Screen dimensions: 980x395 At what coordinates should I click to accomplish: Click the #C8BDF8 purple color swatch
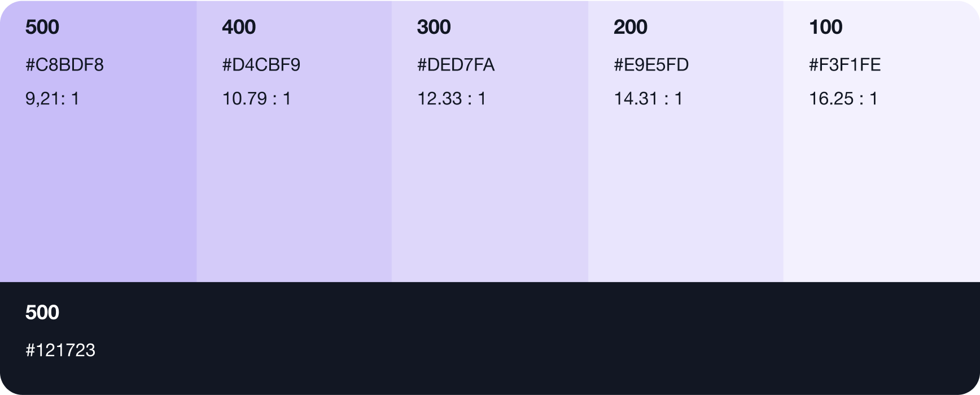(98, 192)
